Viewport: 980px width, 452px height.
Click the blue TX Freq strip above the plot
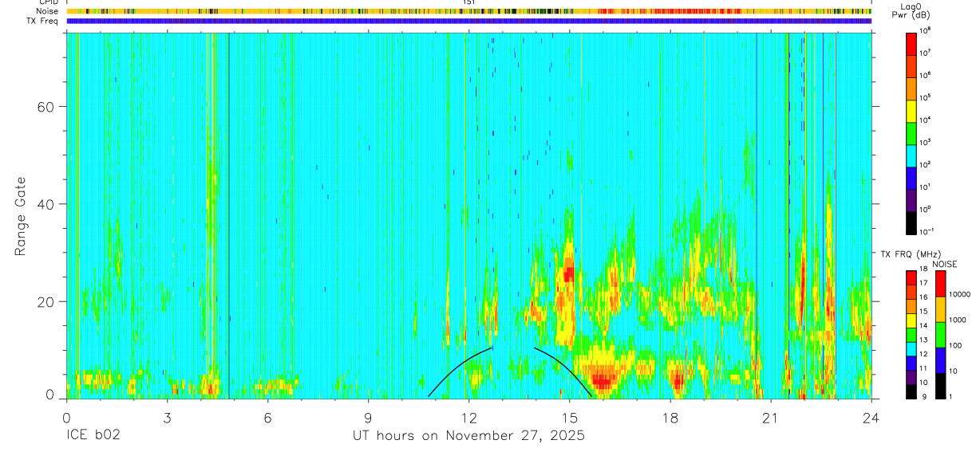(x=469, y=22)
